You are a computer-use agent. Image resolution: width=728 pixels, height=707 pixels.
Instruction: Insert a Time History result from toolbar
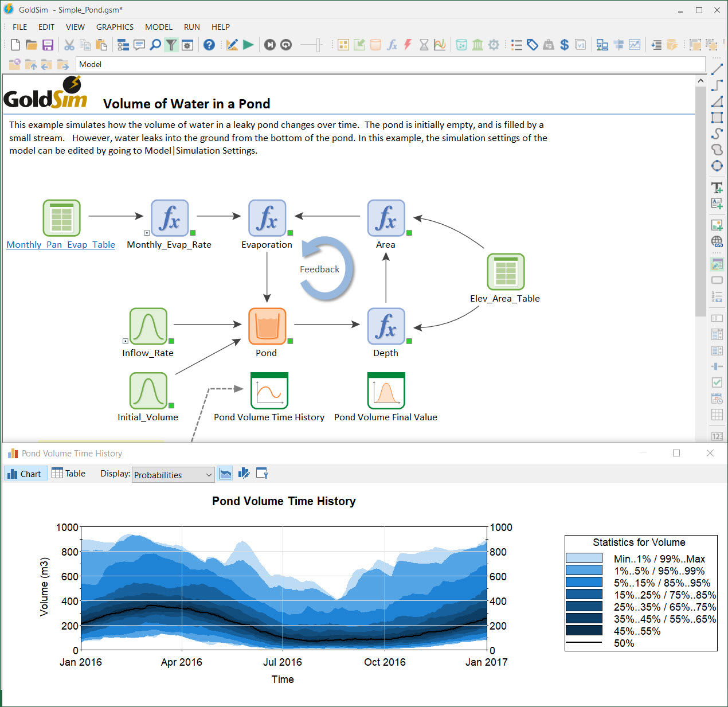click(x=440, y=45)
